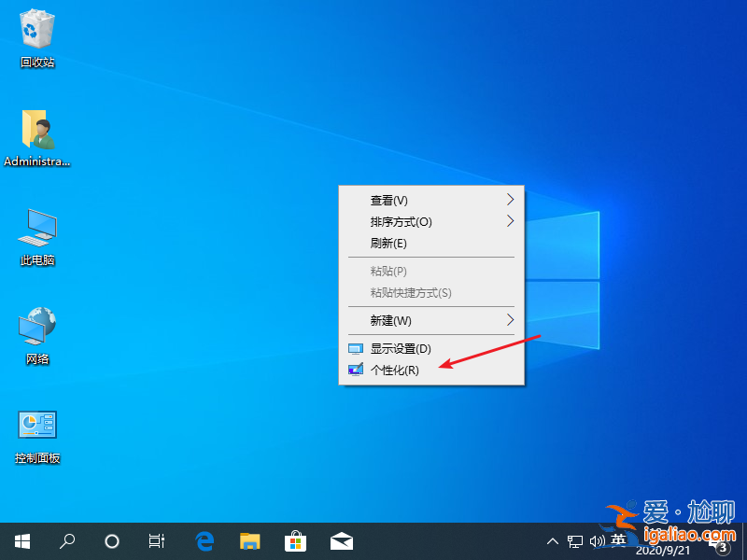Launch the Mail app from the taskbar
This screenshot has height=560, width=747.
click(x=341, y=540)
